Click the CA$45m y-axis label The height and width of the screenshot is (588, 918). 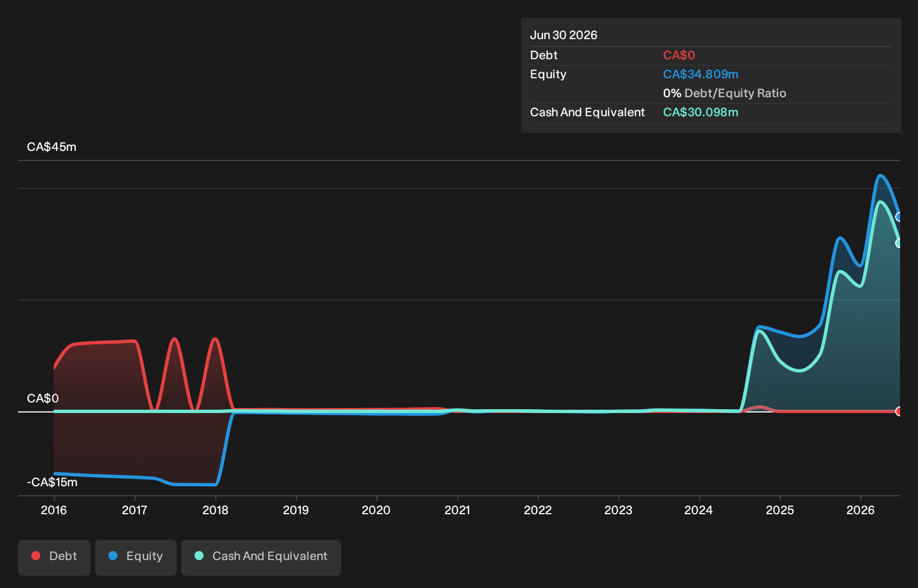[x=51, y=147]
